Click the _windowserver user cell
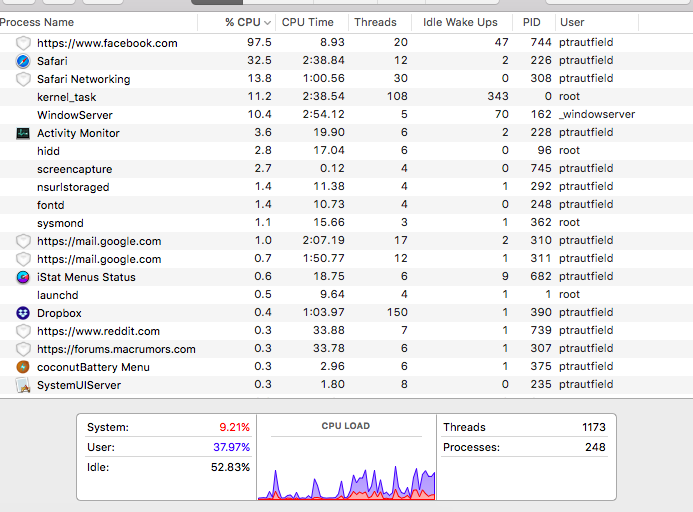 pos(597,115)
